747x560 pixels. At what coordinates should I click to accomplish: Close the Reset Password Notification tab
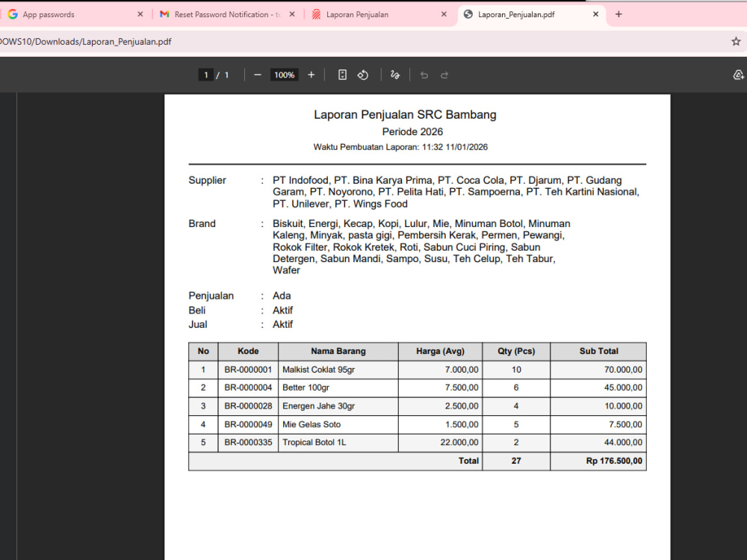point(292,14)
